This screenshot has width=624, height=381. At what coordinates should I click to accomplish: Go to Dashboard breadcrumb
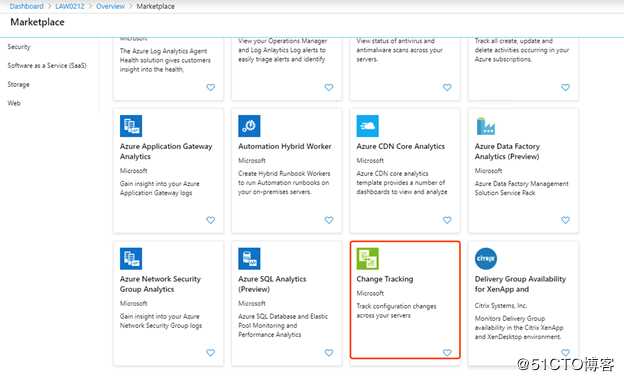[x=26, y=6]
